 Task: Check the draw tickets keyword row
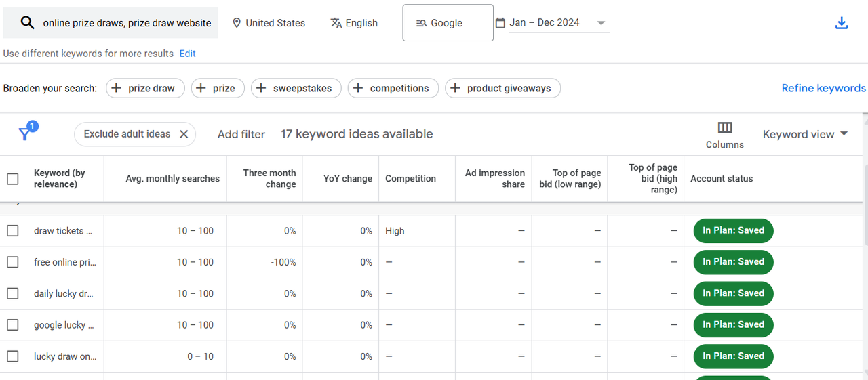click(13, 231)
